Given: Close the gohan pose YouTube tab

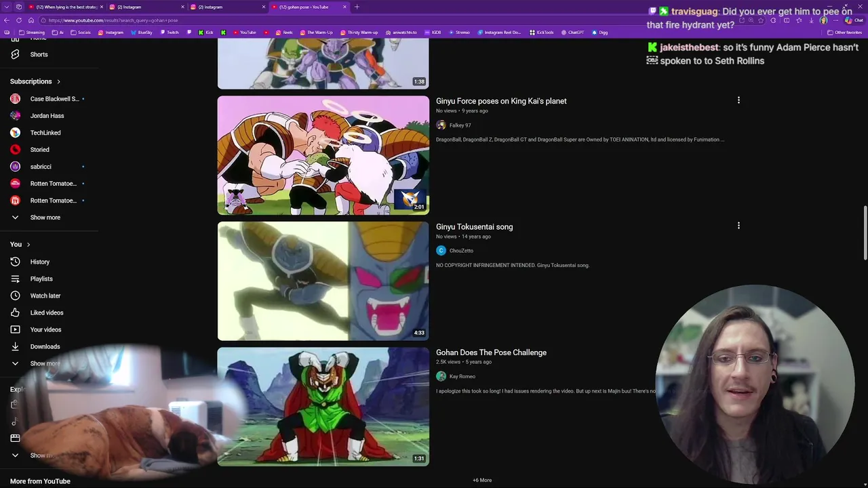Looking at the screenshot, I should 344,7.
